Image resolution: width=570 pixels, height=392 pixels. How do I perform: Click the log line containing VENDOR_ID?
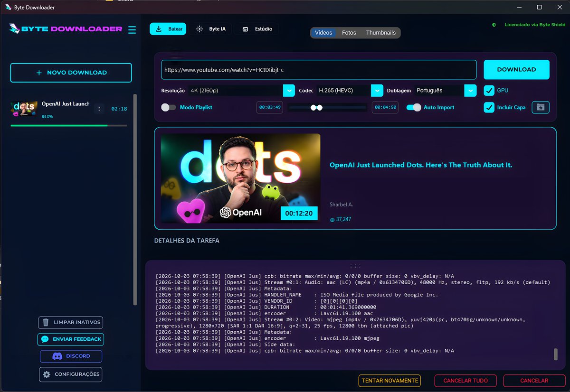point(256,301)
